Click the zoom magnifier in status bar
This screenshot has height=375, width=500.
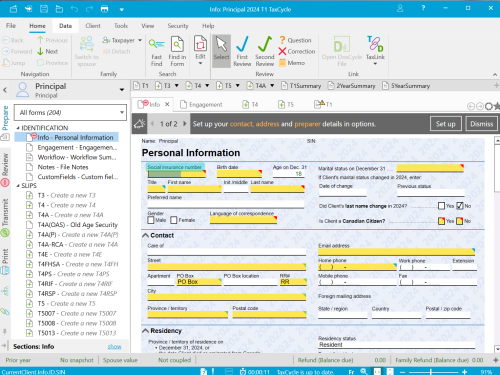point(364,371)
